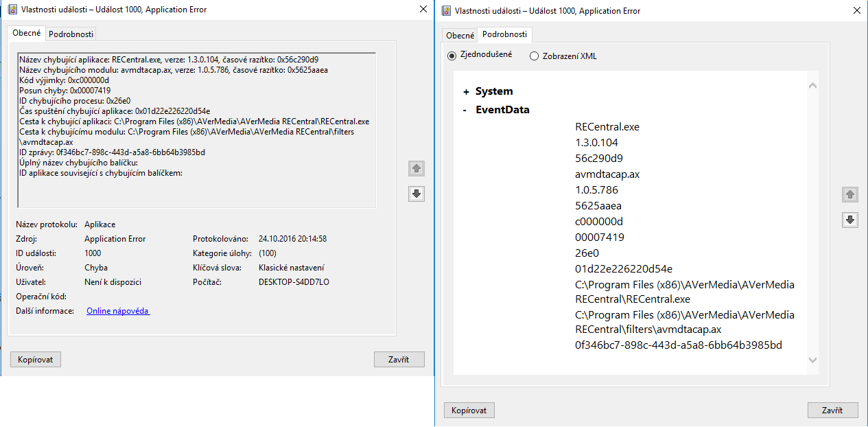Click the up arrow in the right dialog
Screen dimensions: 868x427
pyautogui.click(x=850, y=194)
